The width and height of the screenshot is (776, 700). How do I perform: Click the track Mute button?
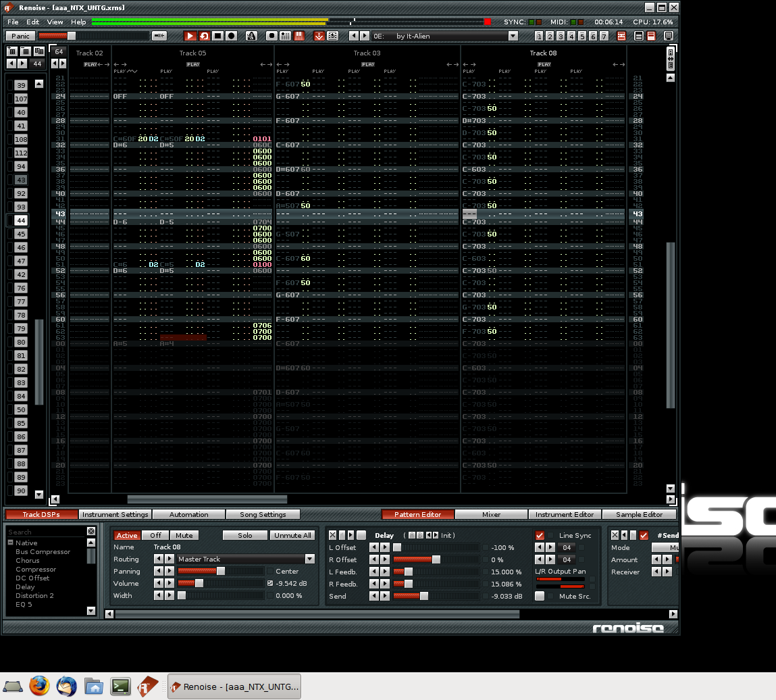(184, 535)
